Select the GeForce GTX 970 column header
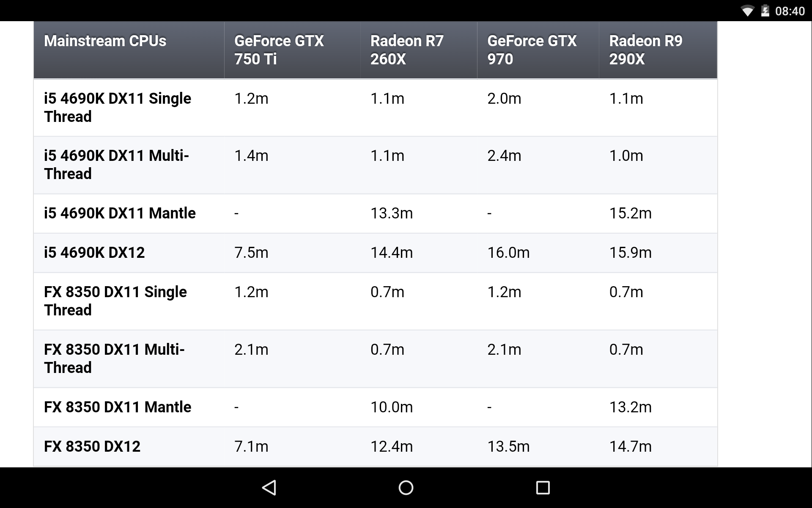Viewport: 812px width, 508px height. click(532, 50)
